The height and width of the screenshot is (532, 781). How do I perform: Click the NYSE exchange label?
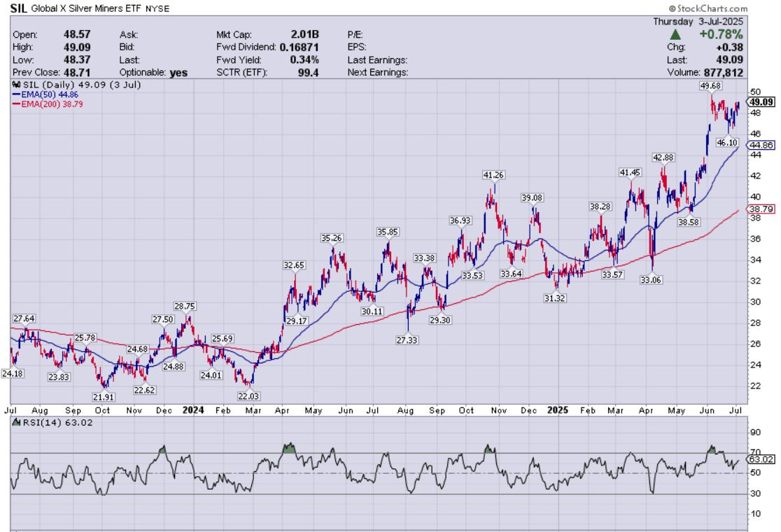point(157,9)
